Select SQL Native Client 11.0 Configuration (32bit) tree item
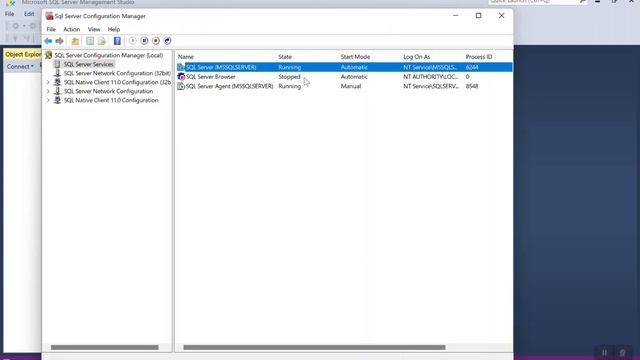 click(x=117, y=82)
